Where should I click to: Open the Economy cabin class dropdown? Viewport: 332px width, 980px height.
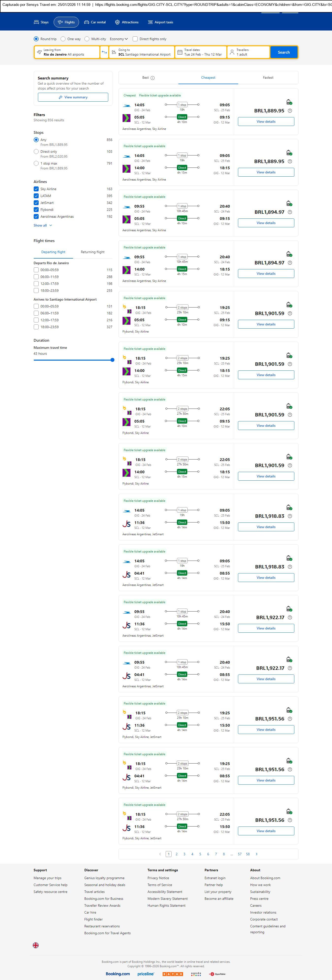coord(119,39)
